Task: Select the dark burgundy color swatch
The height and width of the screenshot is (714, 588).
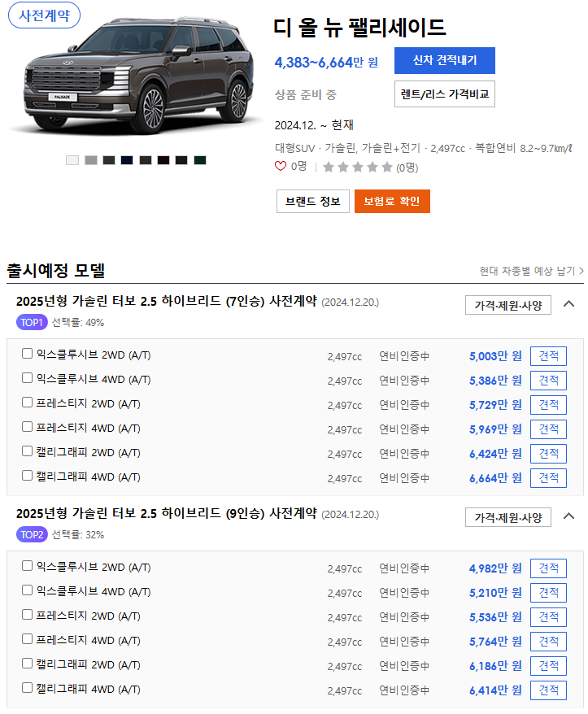Action: 163,160
